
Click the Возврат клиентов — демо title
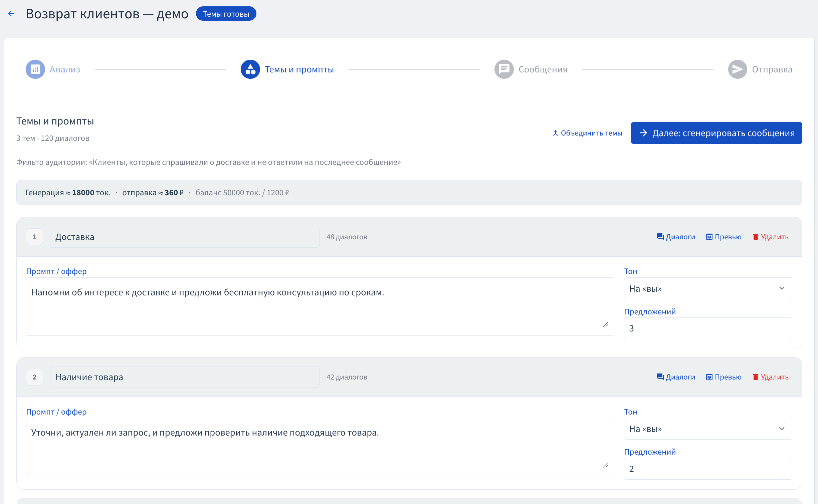107,14
